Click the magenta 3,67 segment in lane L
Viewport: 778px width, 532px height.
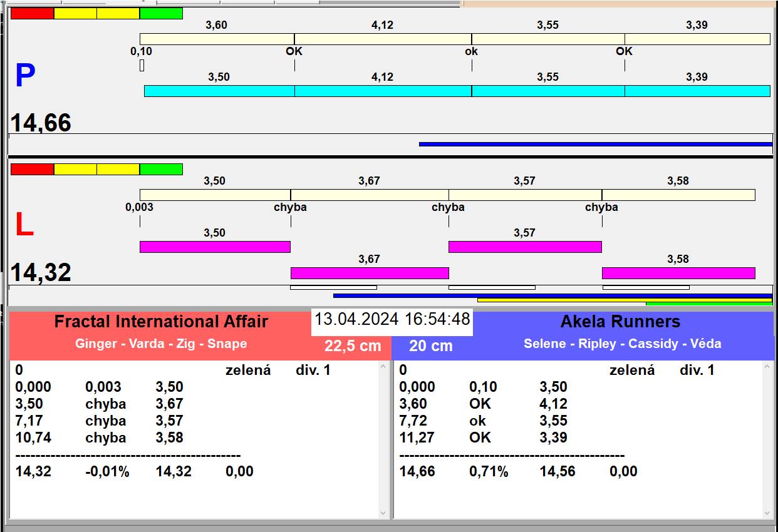click(370, 273)
